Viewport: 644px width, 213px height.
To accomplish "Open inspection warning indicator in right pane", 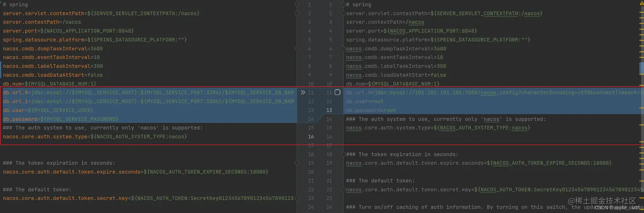I will coord(642,3).
